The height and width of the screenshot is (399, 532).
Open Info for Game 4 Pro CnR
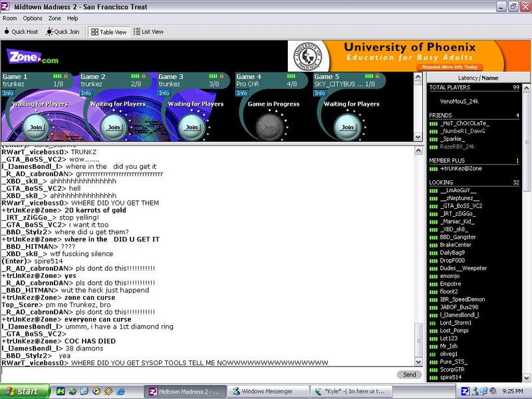(242, 93)
